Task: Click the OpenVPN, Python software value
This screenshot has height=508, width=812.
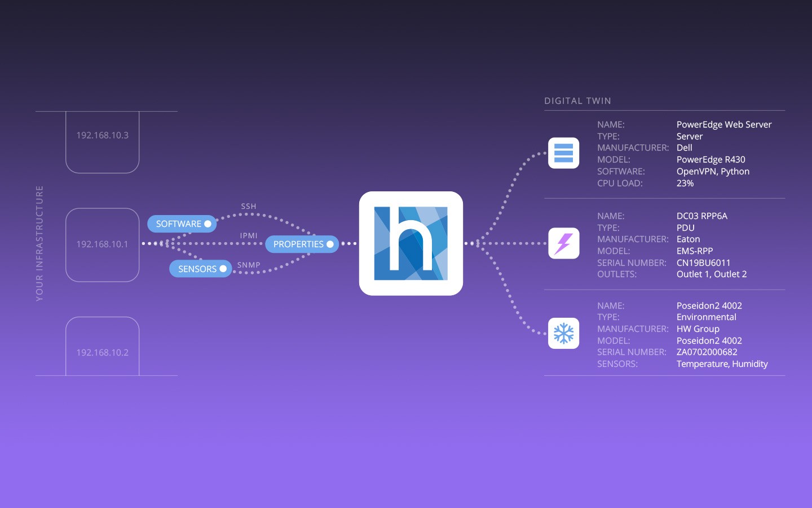Action: (x=713, y=171)
